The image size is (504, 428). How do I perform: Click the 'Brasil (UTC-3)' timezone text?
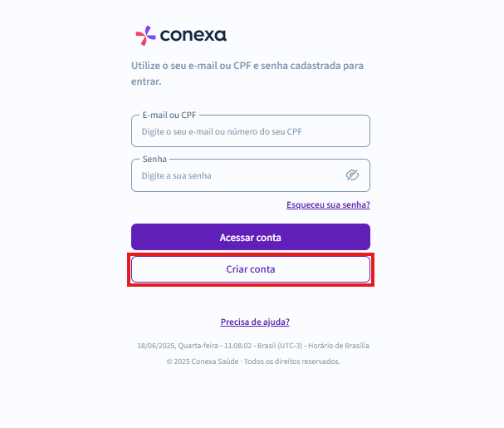[280, 346]
